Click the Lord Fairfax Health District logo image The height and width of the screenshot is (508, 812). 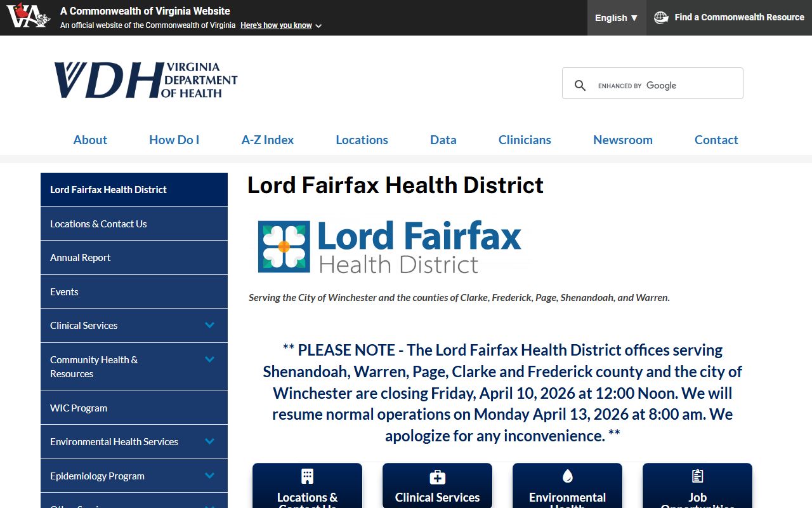pyautogui.click(x=390, y=246)
